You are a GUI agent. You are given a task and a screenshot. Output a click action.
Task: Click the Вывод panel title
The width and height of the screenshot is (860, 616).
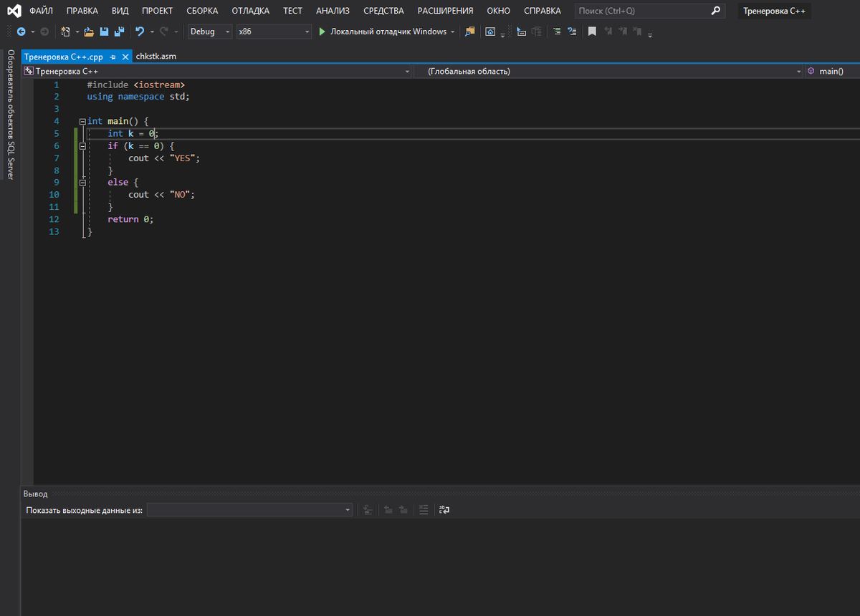pyautogui.click(x=35, y=494)
